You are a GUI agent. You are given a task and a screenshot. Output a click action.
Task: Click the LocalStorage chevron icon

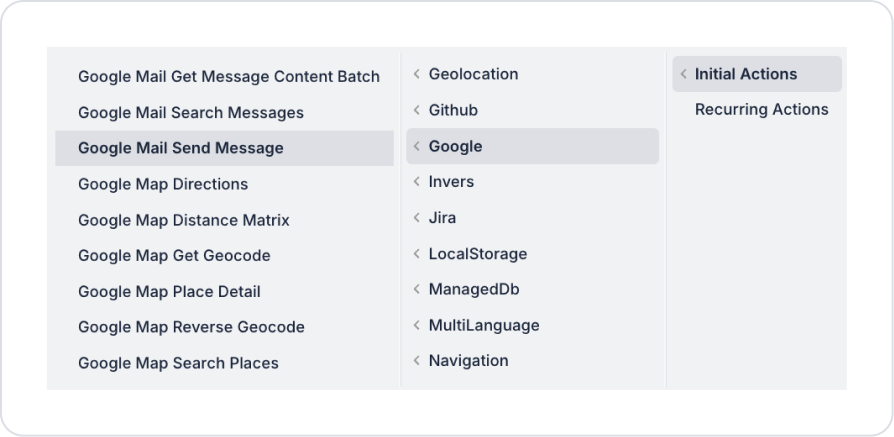point(417,254)
